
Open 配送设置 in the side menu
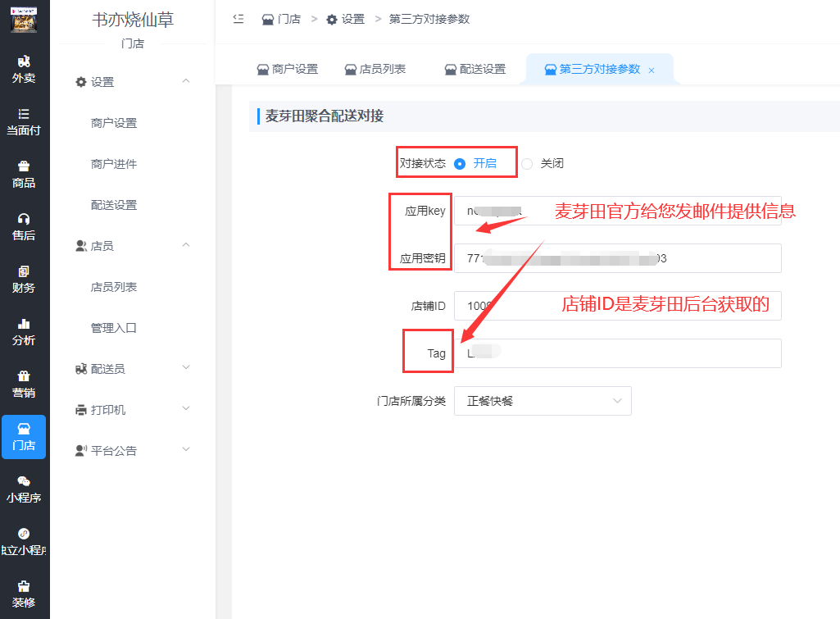(x=114, y=205)
